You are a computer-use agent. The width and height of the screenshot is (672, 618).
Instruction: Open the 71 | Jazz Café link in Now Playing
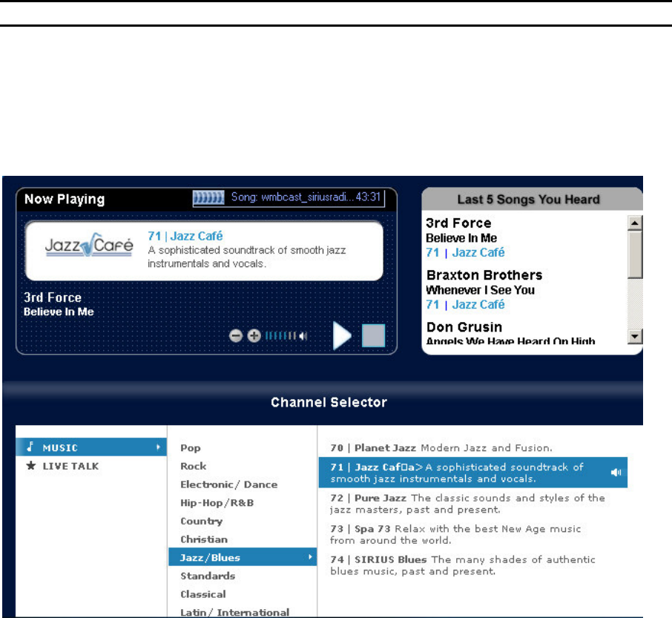click(185, 236)
